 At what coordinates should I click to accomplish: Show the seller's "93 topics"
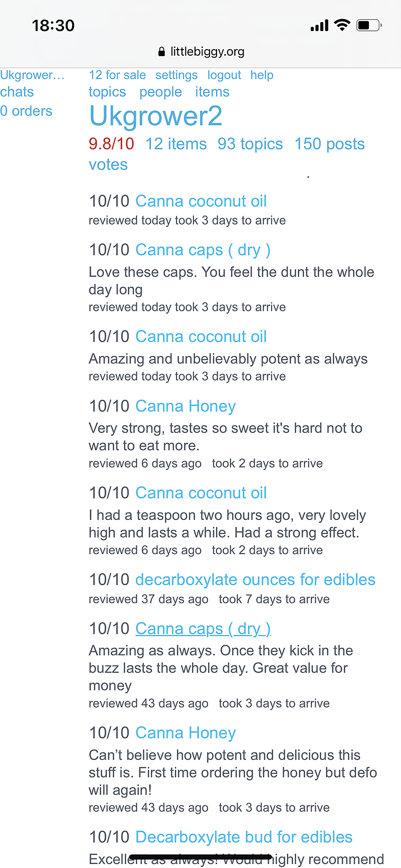pos(250,144)
